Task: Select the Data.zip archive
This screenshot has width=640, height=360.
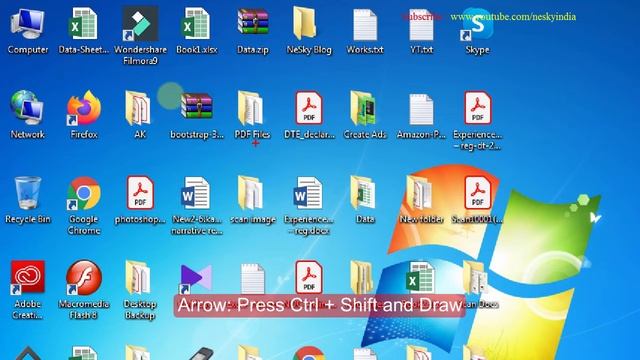Action: click(x=253, y=22)
